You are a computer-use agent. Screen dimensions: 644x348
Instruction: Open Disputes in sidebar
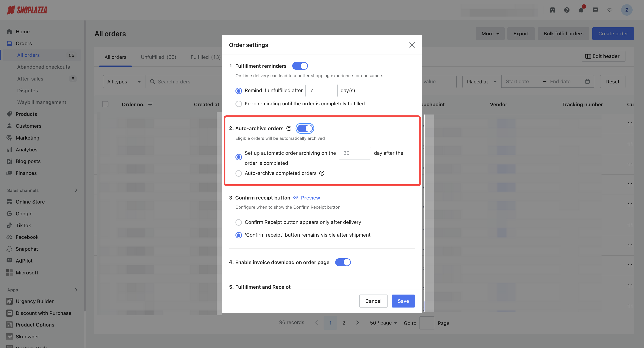pos(28,90)
